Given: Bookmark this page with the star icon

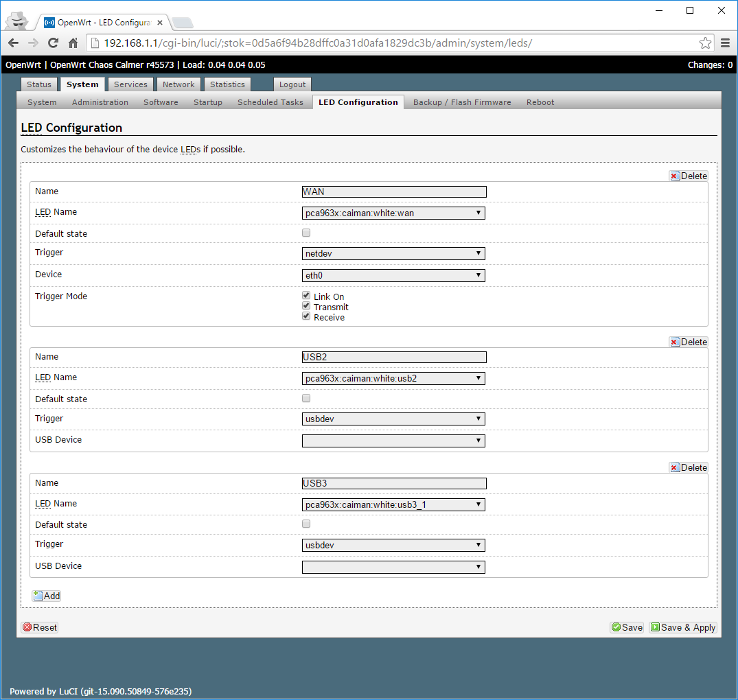Looking at the screenshot, I should [x=705, y=43].
